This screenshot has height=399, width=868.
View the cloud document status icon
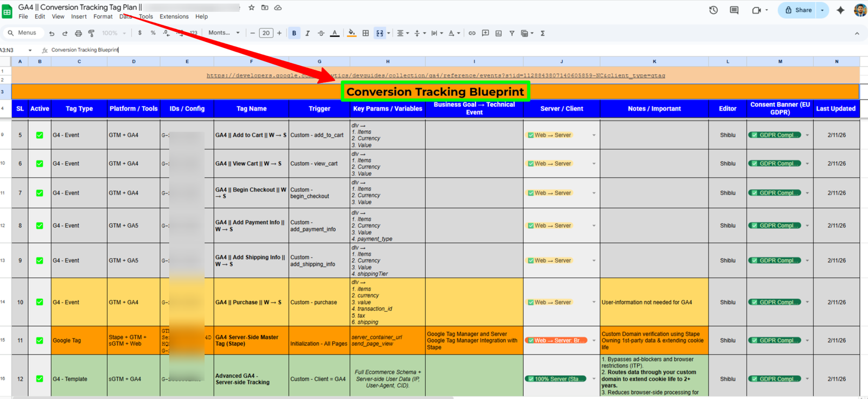pos(278,8)
